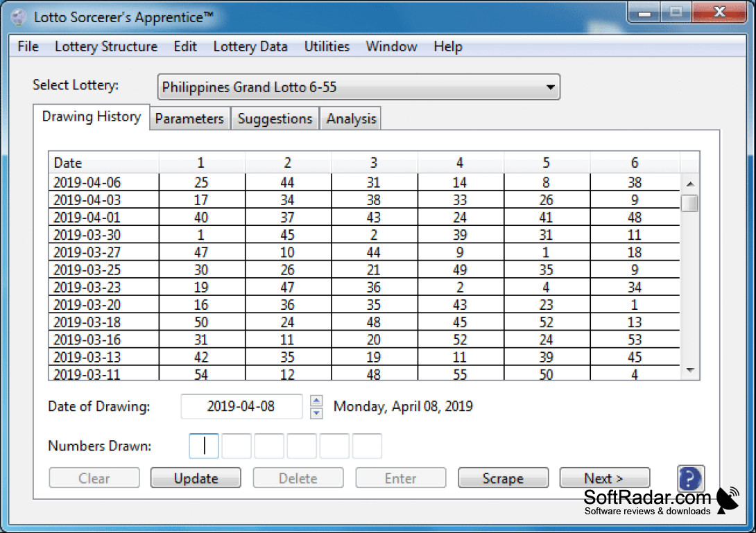Select the 2019-03-13 drawing row
The width and height of the screenshot is (756, 533).
coord(364,357)
